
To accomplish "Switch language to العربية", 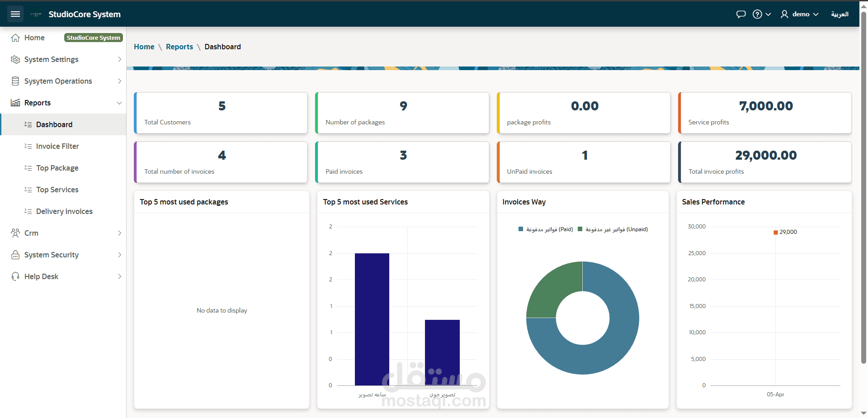I will [x=840, y=14].
